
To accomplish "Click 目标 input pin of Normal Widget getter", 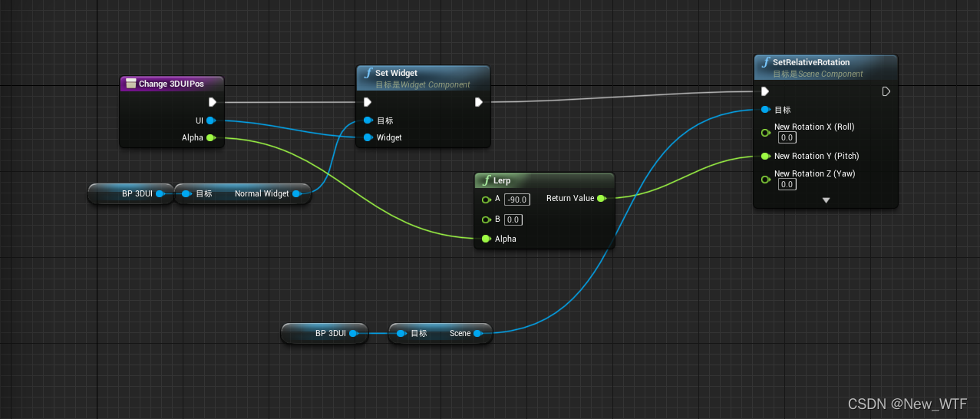I will (186, 193).
